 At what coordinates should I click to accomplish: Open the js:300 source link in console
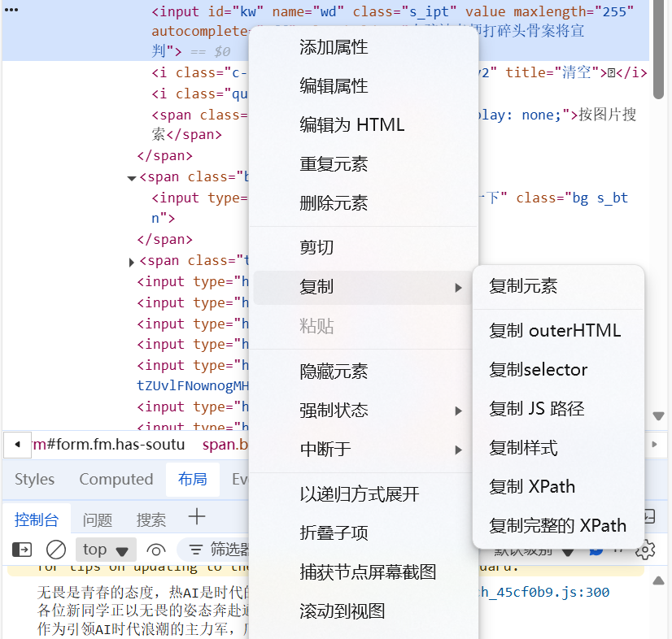(x=544, y=593)
